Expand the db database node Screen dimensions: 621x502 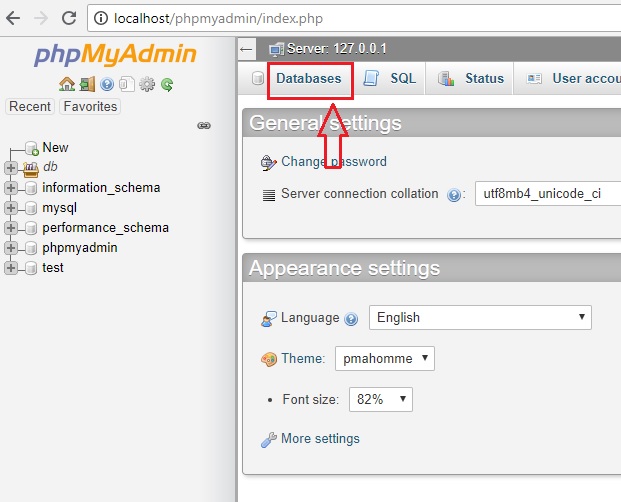tap(11, 168)
